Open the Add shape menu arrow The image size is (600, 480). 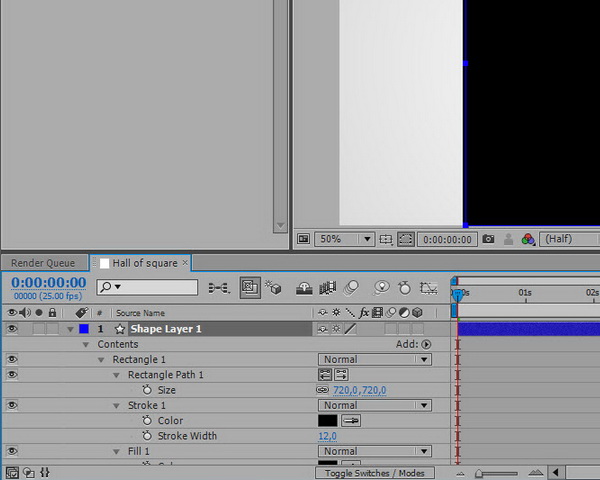[426, 344]
